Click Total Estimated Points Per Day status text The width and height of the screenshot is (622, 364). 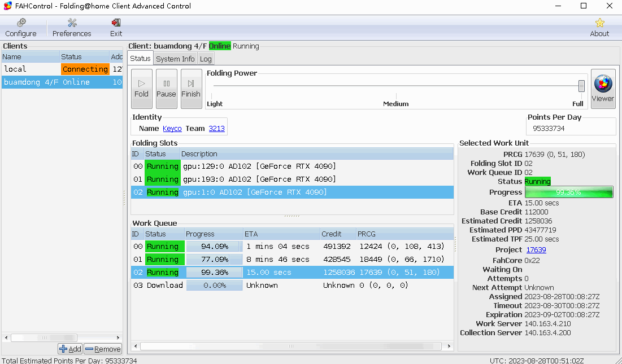tap(69, 361)
